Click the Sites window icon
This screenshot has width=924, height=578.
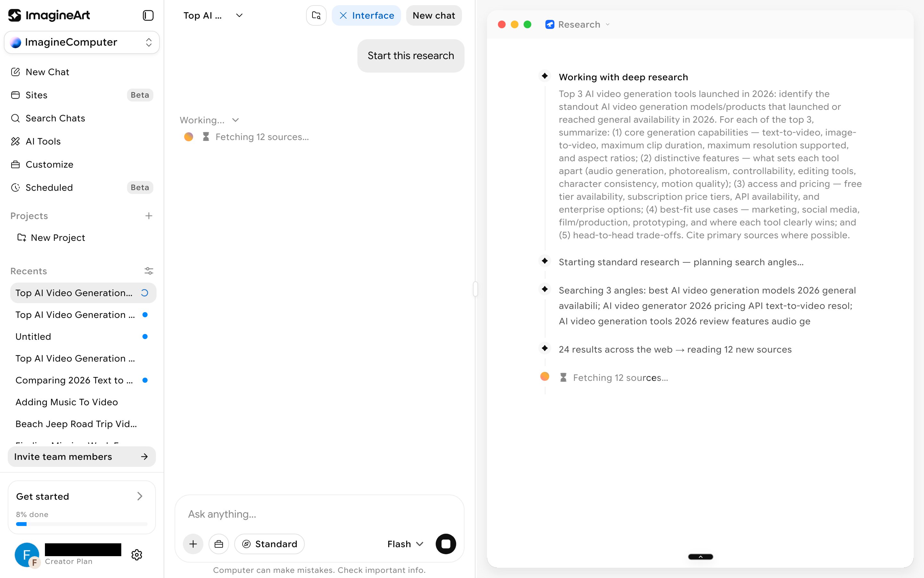[15, 95]
